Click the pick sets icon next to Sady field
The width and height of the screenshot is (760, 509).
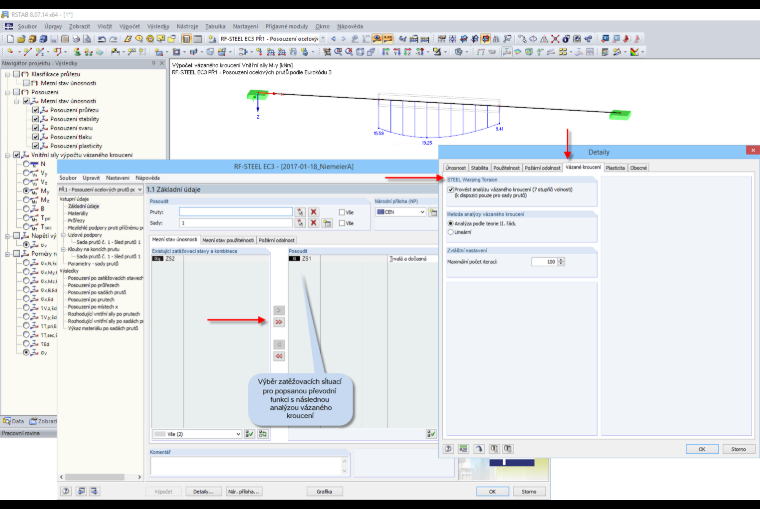tap(300, 223)
